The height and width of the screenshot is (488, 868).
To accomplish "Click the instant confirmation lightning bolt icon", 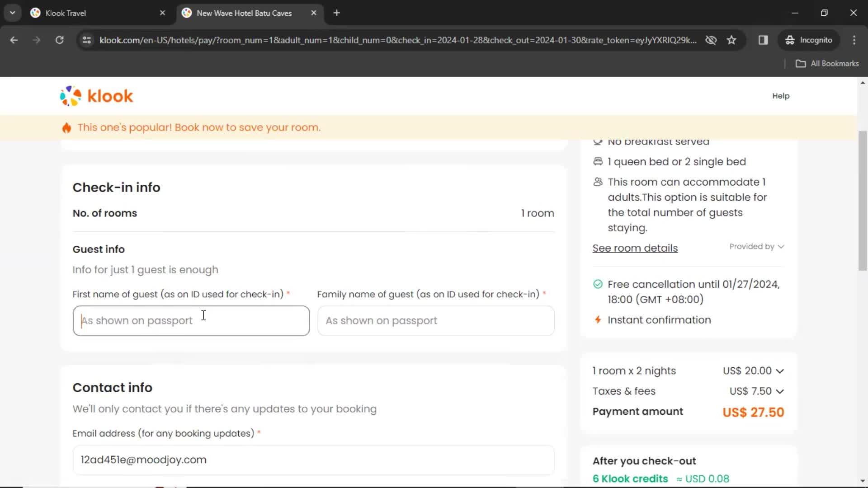I will [597, 319].
